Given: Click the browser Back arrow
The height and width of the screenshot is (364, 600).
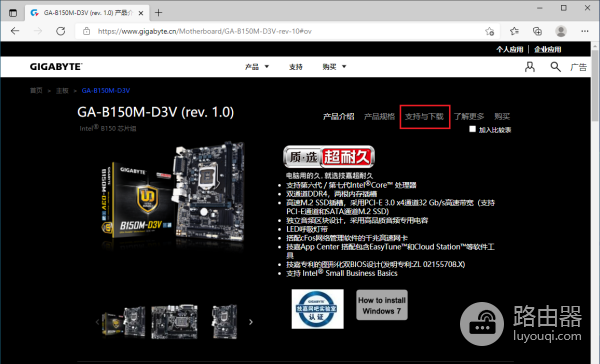Looking at the screenshot, I should [x=15, y=31].
